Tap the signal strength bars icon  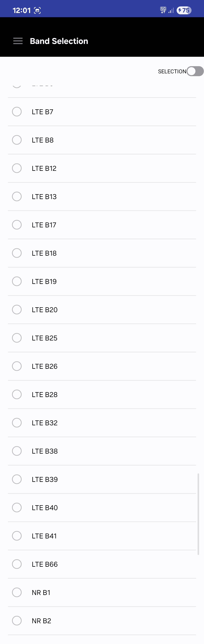pos(171,11)
